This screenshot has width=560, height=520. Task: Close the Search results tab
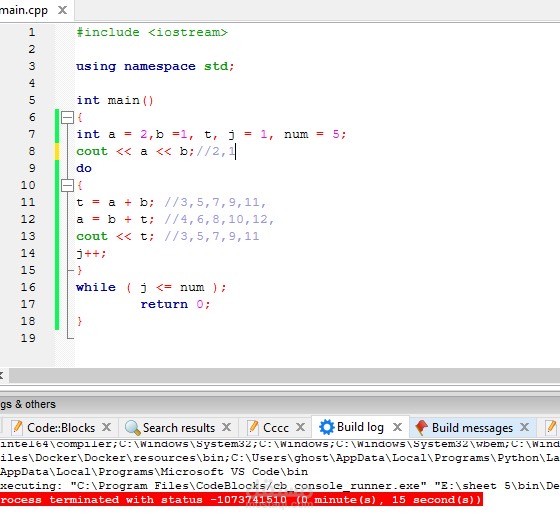tap(226, 427)
